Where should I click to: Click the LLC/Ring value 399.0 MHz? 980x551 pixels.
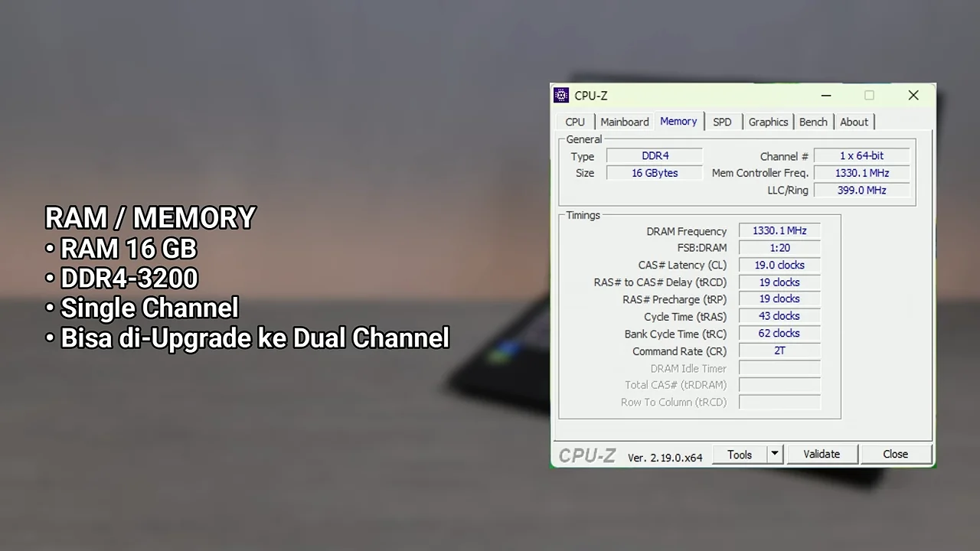(x=861, y=190)
